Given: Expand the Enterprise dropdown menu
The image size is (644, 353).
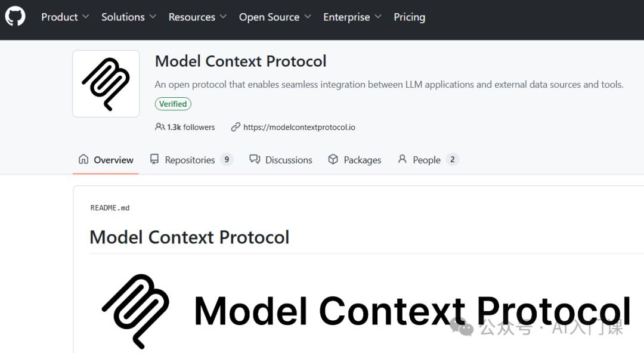Looking at the screenshot, I should 352,17.
